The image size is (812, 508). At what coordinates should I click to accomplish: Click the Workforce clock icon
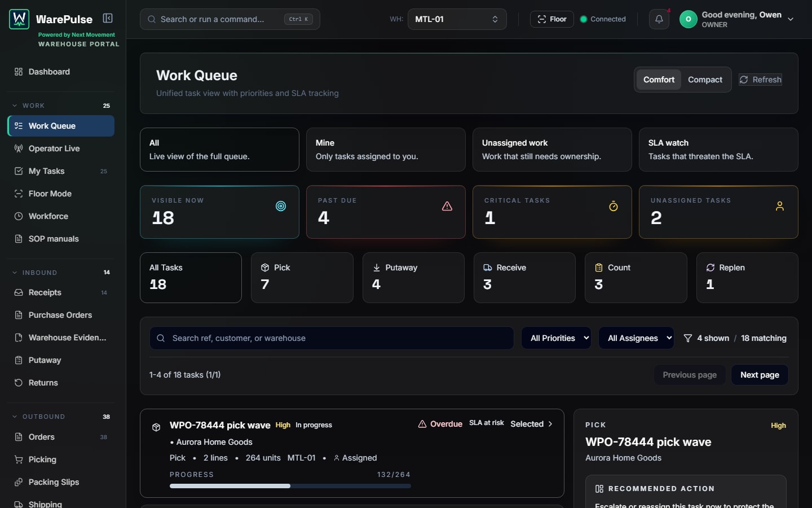(x=19, y=216)
